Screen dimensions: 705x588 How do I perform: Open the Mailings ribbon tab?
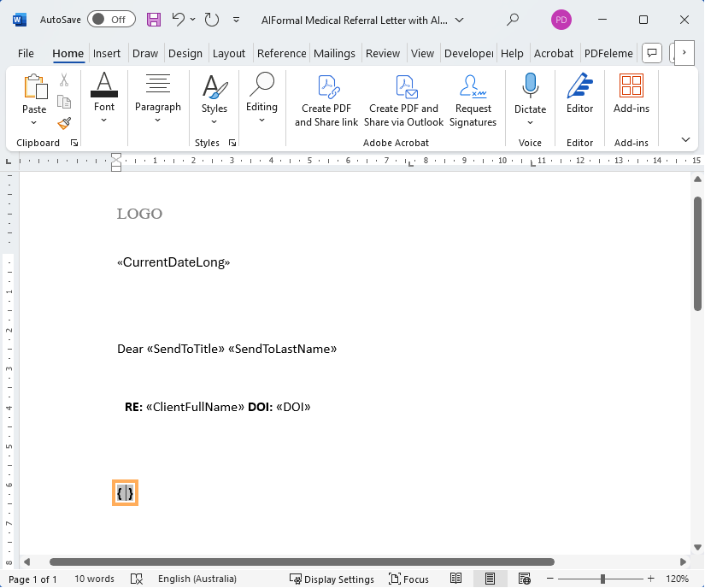pyautogui.click(x=334, y=53)
